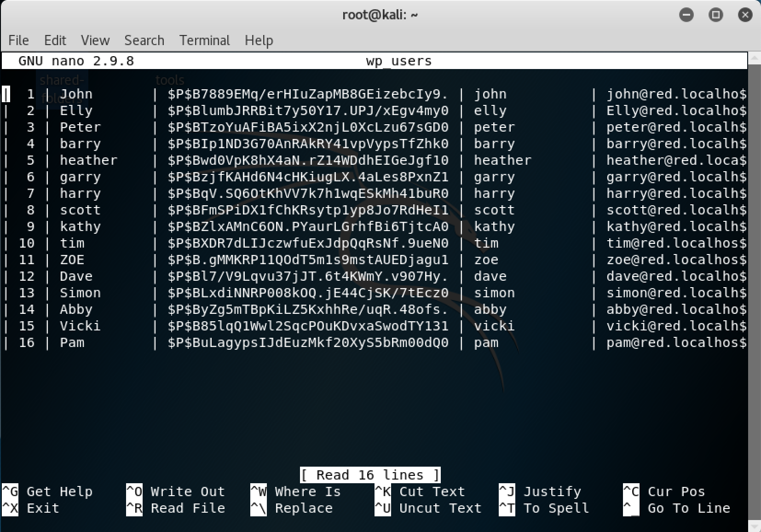761x532 pixels.
Task: Click the hash $P$BFmSPiDX1fChKRsytp1yp8Jo7RdHeI1
Action: click(x=308, y=210)
